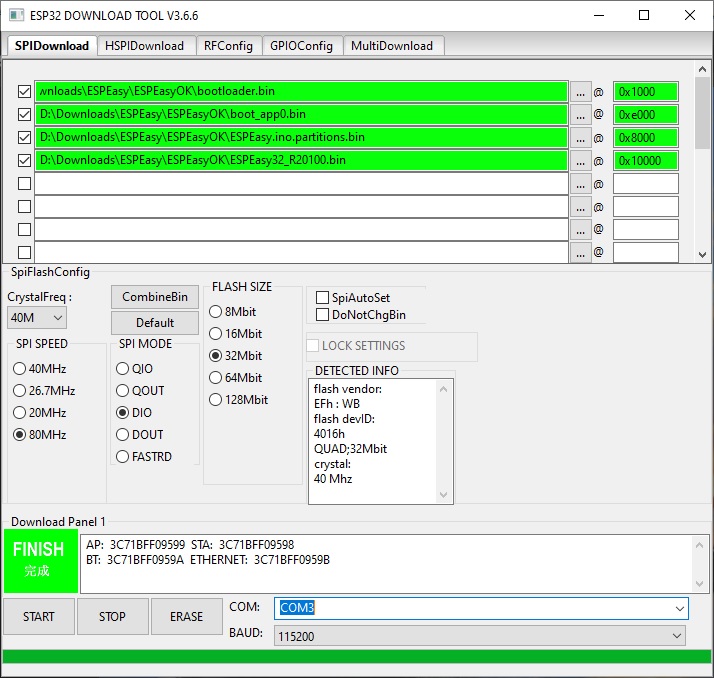The width and height of the screenshot is (714, 678).
Task: Choose QIO as the SPI mode
Action: (124, 369)
